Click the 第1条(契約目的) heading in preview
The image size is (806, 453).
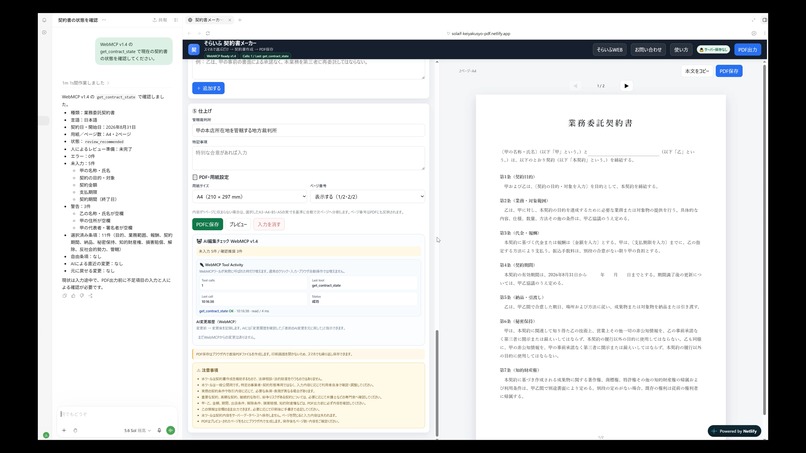coord(518,177)
